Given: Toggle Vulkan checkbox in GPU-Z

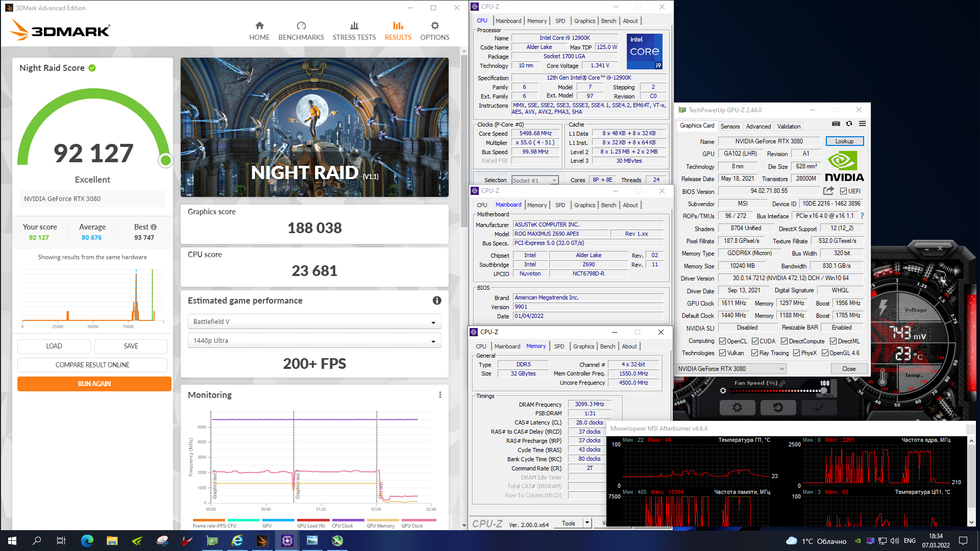Looking at the screenshot, I should point(722,353).
